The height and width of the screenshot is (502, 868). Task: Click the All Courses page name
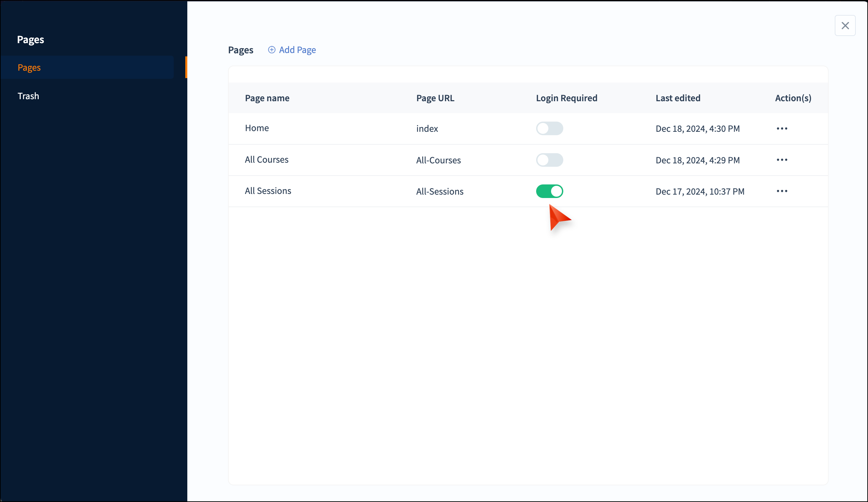coord(266,160)
